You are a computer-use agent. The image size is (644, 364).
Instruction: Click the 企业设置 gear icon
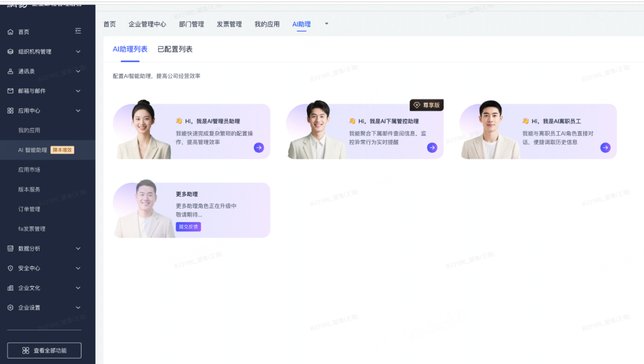(11, 307)
